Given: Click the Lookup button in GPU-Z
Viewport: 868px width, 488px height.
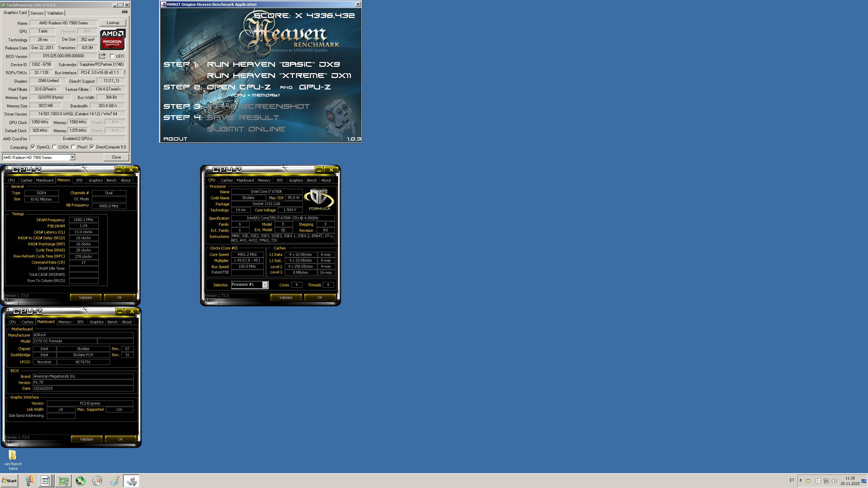Looking at the screenshot, I should (x=113, y=23).
